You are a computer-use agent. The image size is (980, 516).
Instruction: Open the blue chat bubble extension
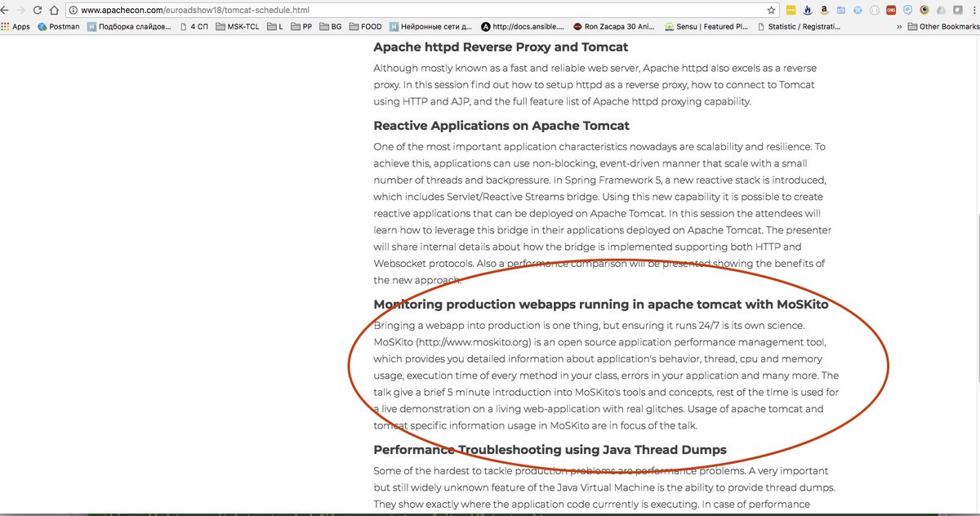[x=907, y=11]
